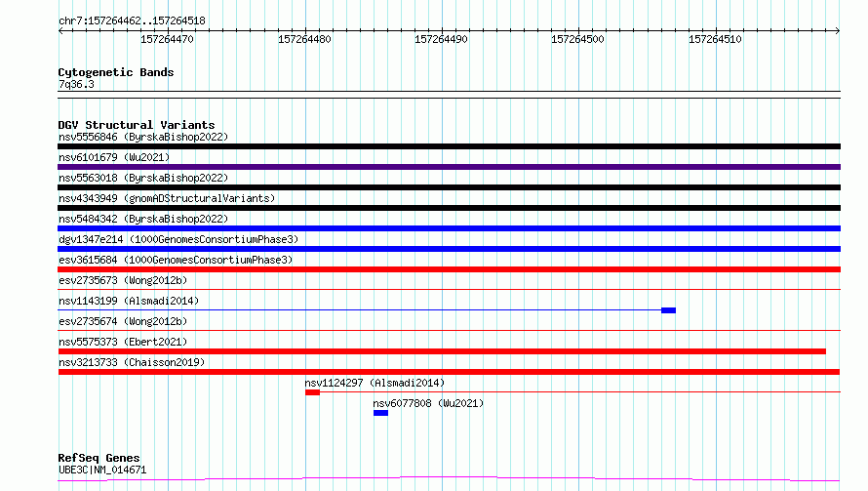Open variant nsv3213733 (Chaisson2019)
This screenshot has height=491, width=868.
(x=132, y=362)
